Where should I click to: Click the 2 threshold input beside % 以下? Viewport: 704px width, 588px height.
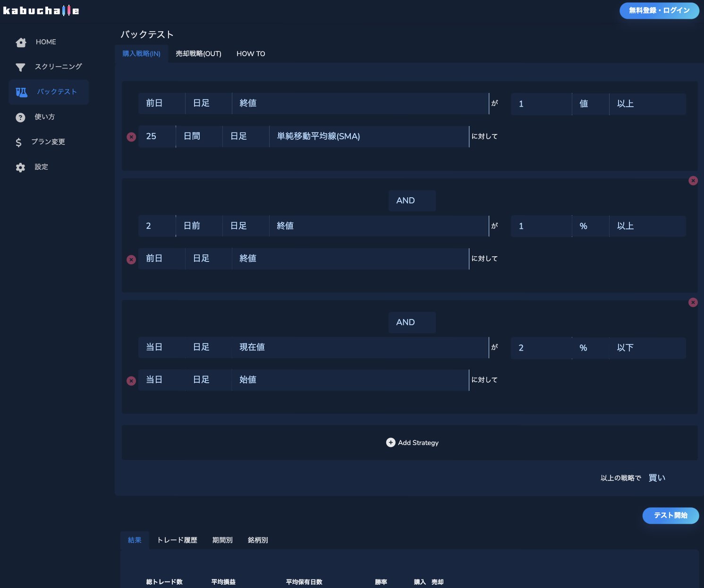(541, 348)
